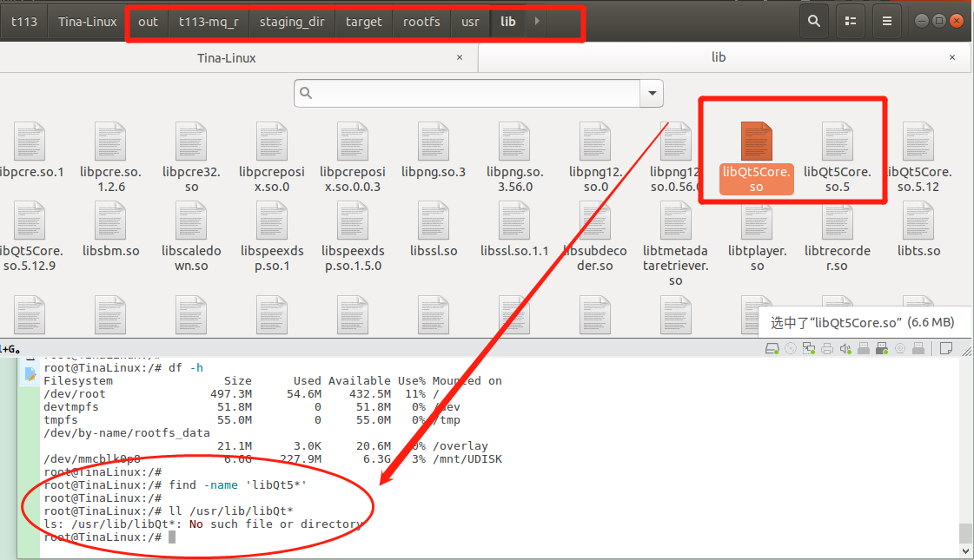The image size is (974, 560).
Task: Click "/mnt/UDISK" mount point text
Action: click(x=467, y=458)
